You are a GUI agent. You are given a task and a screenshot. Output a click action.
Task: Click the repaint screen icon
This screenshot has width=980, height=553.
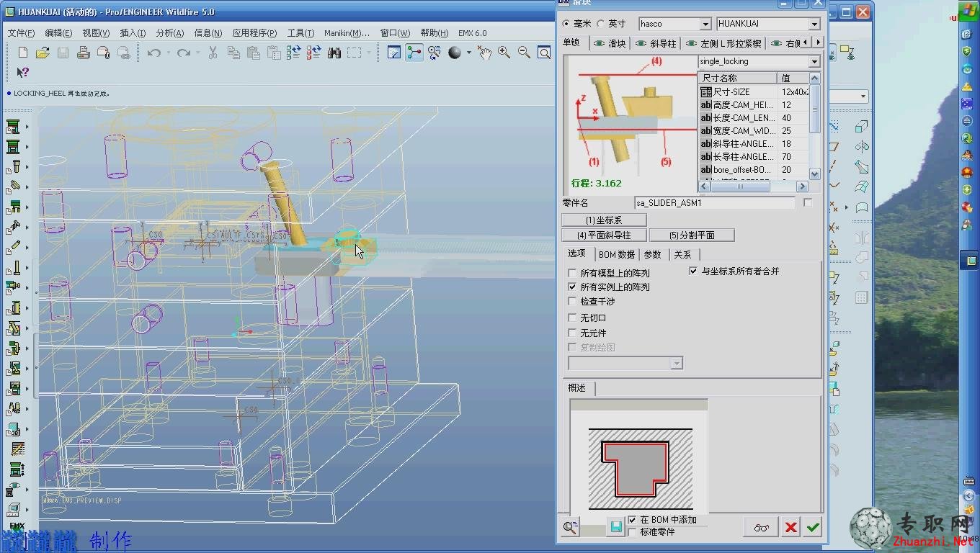coord(394,53)
